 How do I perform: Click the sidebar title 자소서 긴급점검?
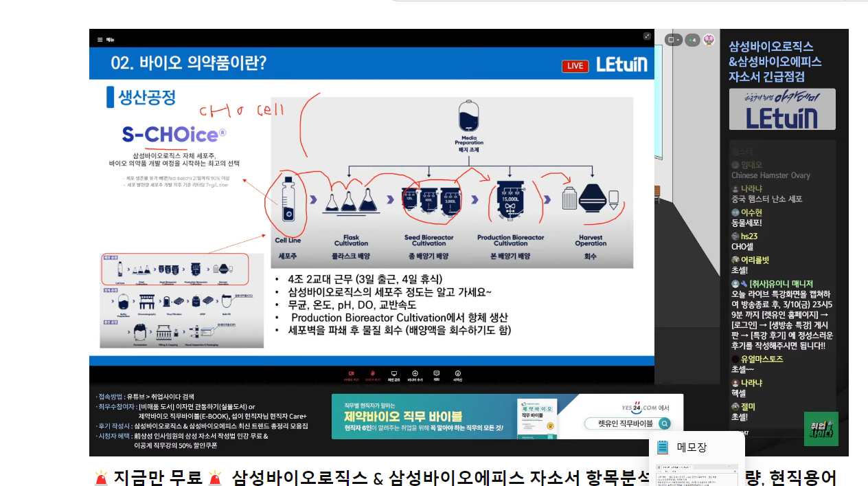pyautogui.click(x=766, y=76)
